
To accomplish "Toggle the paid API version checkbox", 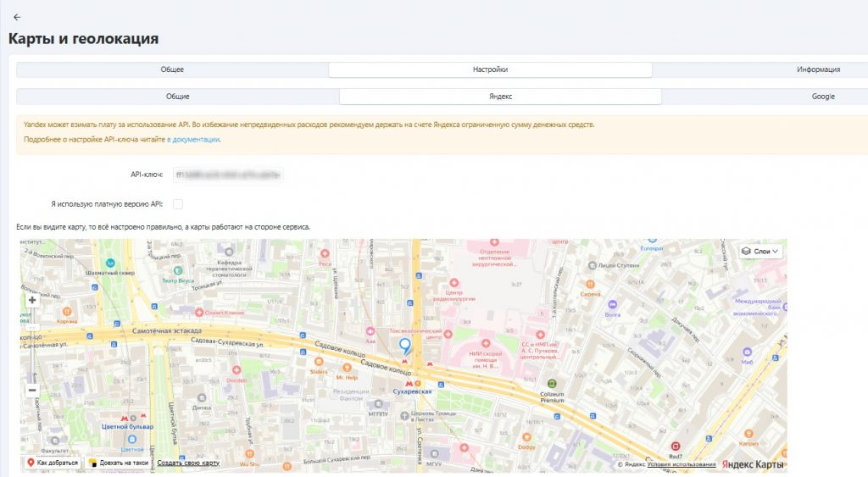I will click(178, 204).
